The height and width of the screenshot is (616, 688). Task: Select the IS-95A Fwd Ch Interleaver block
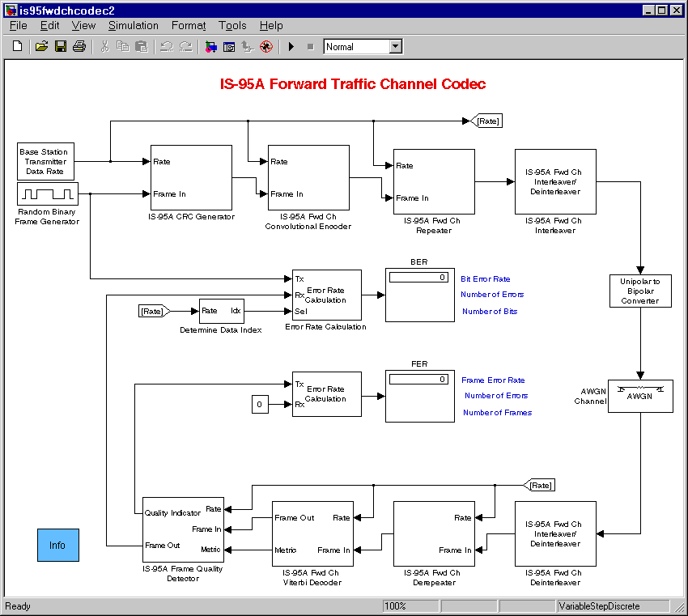[555, 181]
